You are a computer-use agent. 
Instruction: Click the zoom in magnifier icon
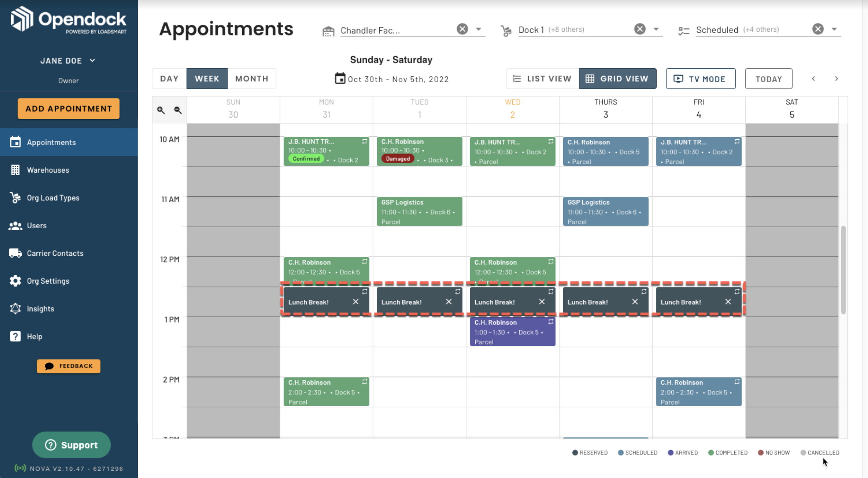161,110
